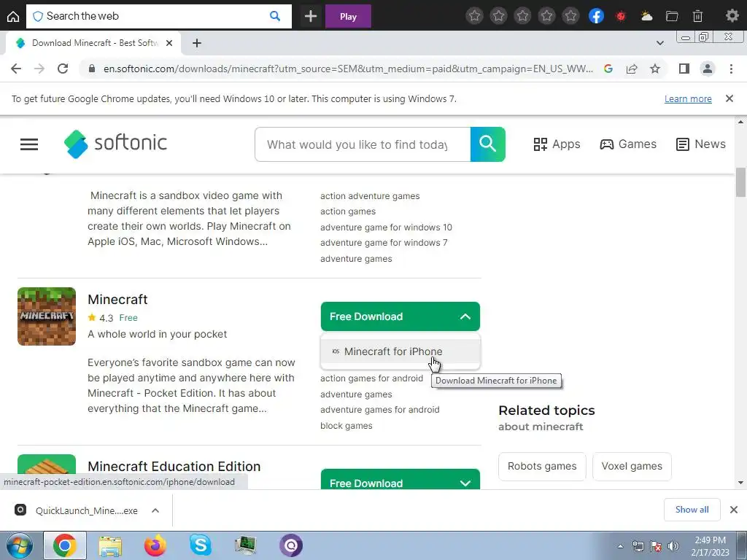Collapse the Minecraft Free Download dropdown

[x=400, y=316]
